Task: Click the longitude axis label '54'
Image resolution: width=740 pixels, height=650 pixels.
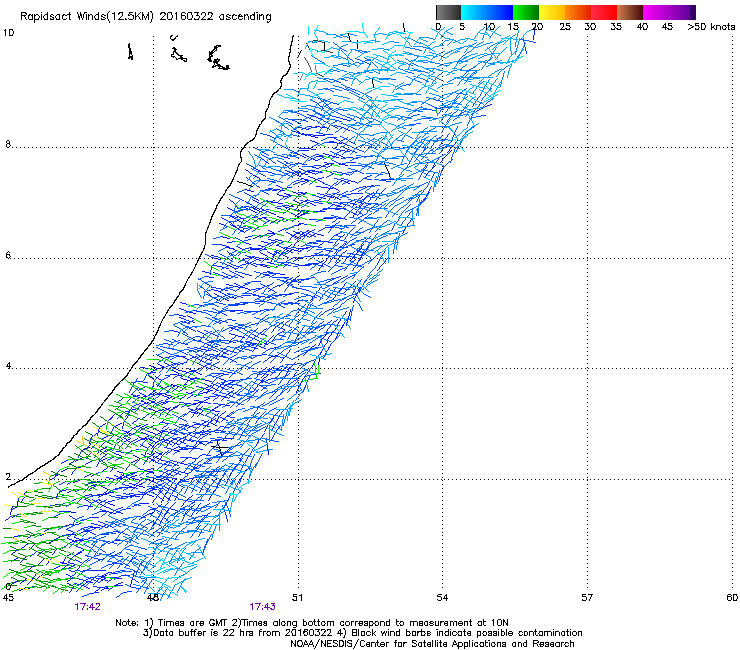Action: pos(442,598)
